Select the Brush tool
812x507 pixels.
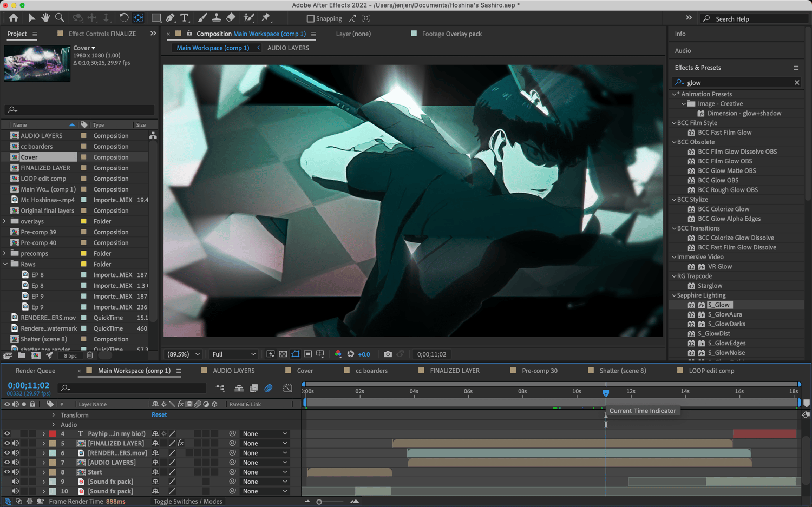pos(202,18)
